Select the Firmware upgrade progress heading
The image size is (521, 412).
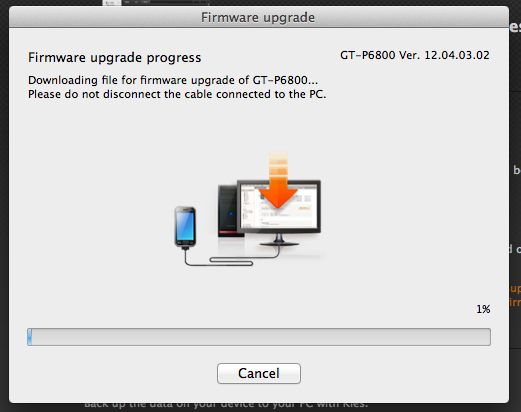pyautogui.click(x=115, y=58)
